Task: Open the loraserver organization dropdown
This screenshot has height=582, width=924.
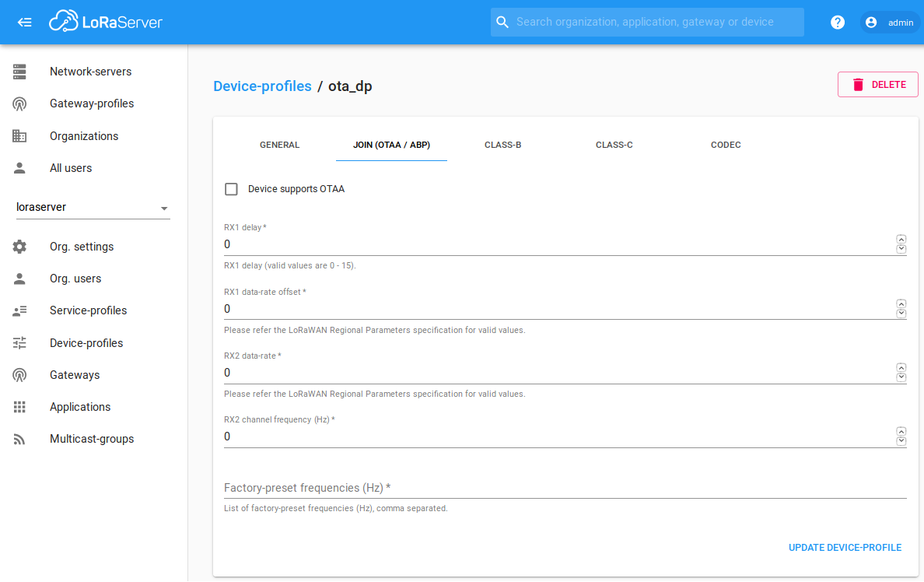Action: click(x=163, y=208)
